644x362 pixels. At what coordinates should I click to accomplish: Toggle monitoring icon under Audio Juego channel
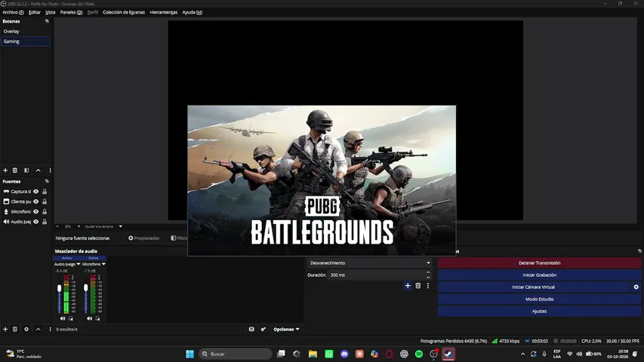point(71,318)
